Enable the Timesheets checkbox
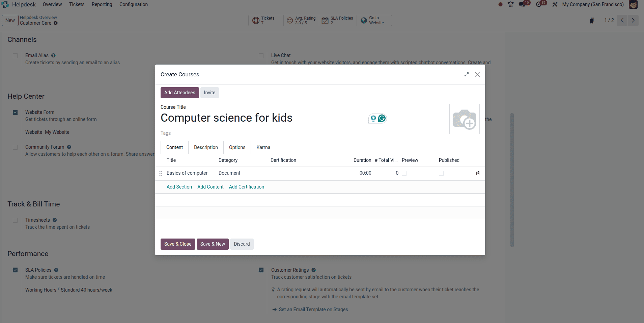 coord(15,220)
